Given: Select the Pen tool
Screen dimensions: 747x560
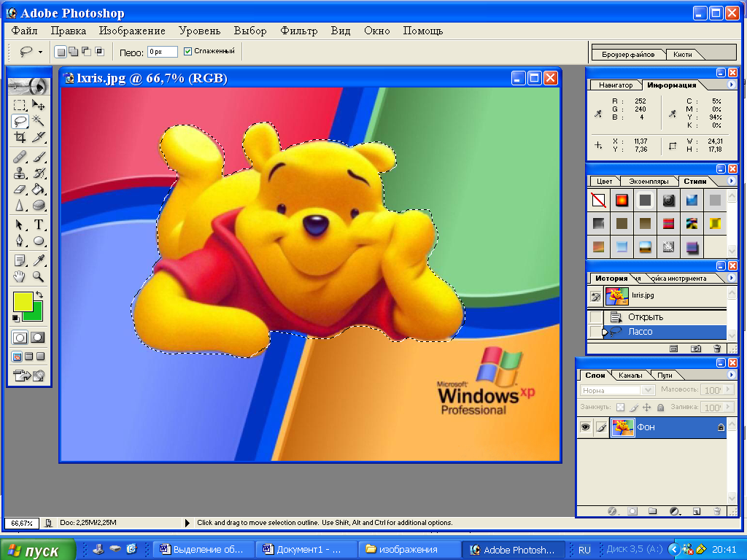Looking at the screenshot, I should point(20,241).
